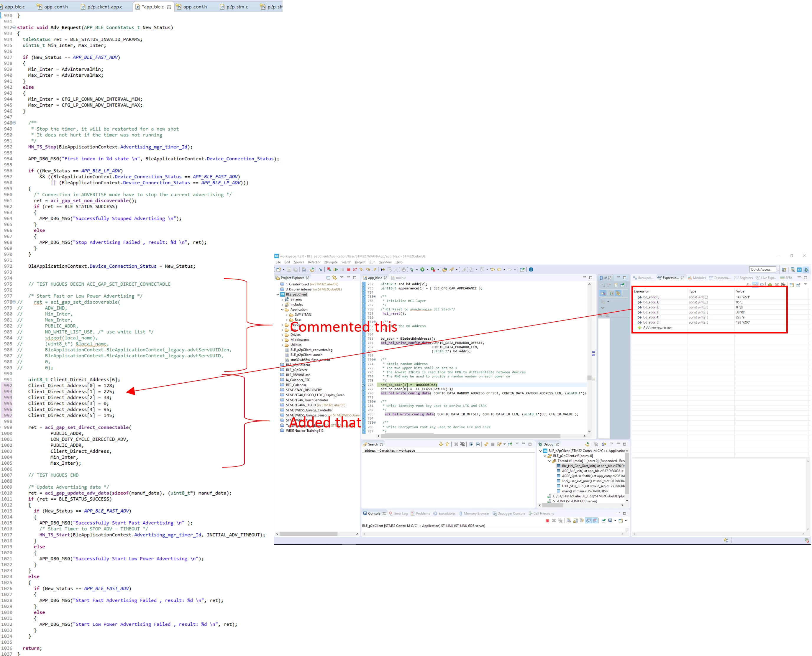812x656 pixels.
Task: Click the red Terminate debug icon
Action: click(349, 269)
